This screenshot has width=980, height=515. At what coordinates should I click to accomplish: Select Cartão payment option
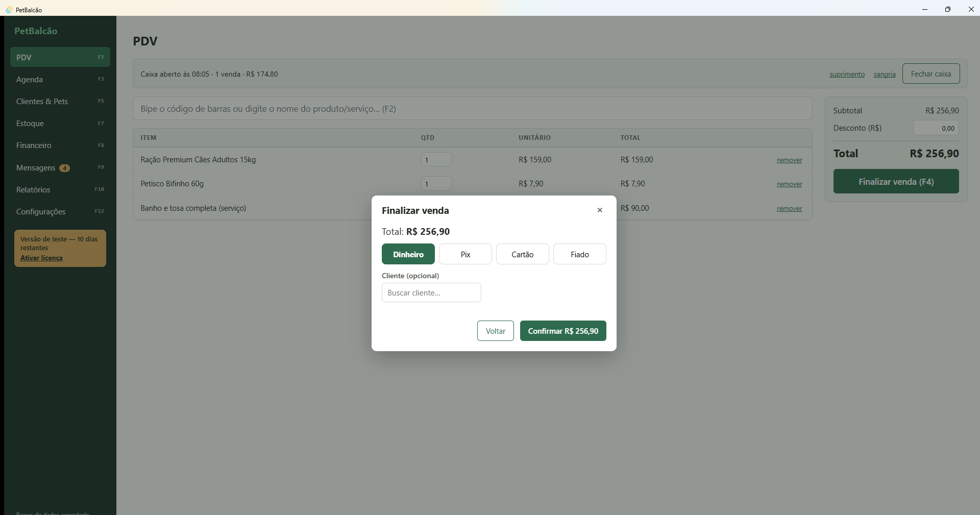(523, 254)
